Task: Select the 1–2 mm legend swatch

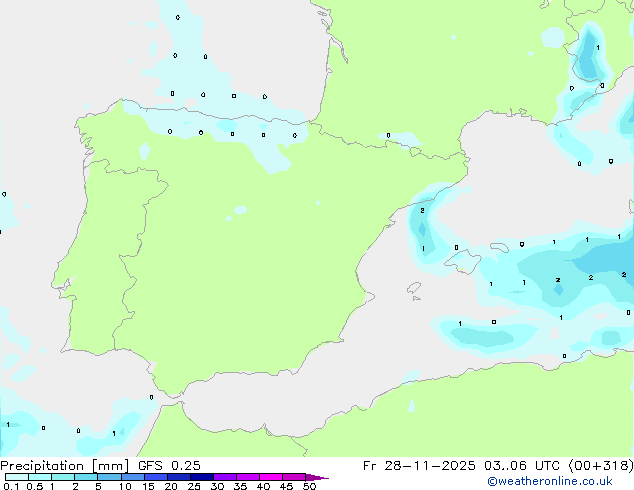Action: [63, 477]
